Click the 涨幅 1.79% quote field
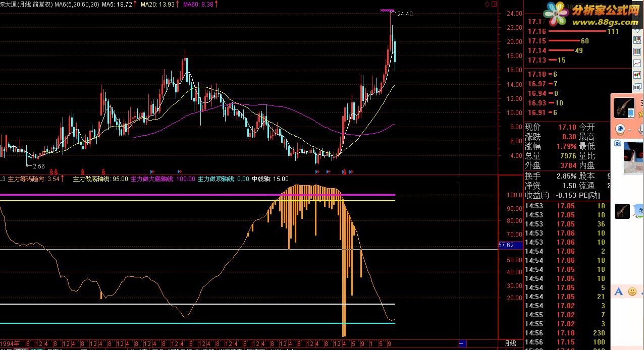 click(551, 146)
